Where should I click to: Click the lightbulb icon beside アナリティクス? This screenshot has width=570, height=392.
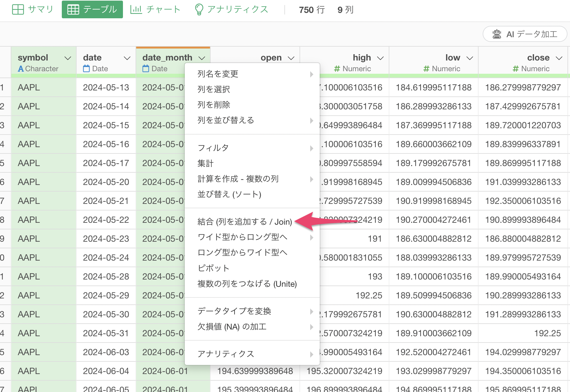coord(199,9)
